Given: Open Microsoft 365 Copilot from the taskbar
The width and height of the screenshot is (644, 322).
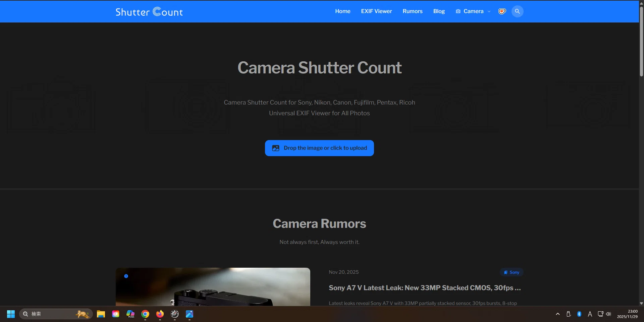Looking at the screenshot, I should (x=130, y=314).
